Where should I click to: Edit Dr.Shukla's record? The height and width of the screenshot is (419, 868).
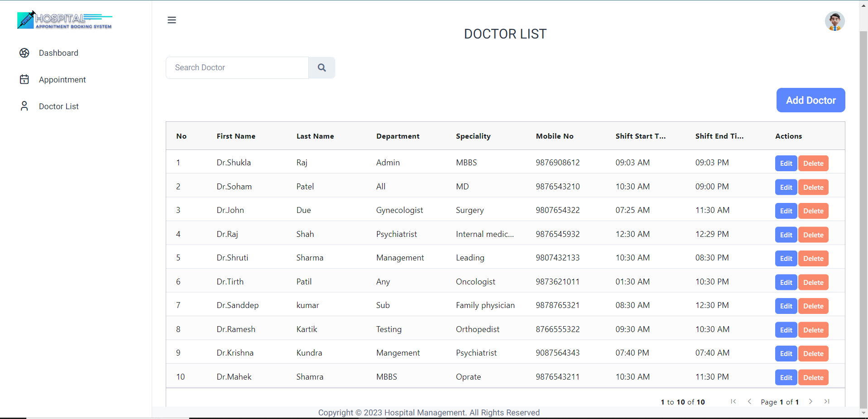point(786,164)
